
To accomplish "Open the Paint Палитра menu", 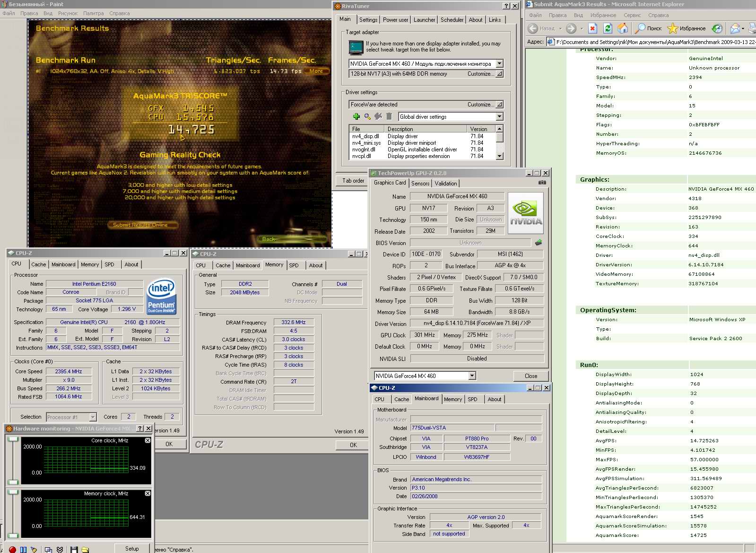I will [93, 13].
